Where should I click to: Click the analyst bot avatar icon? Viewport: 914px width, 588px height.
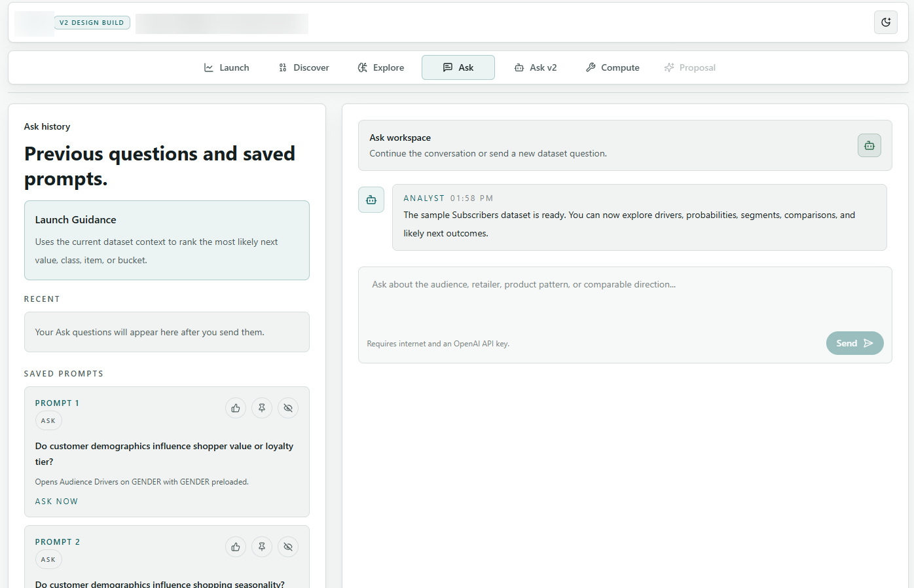click(371, 200)
